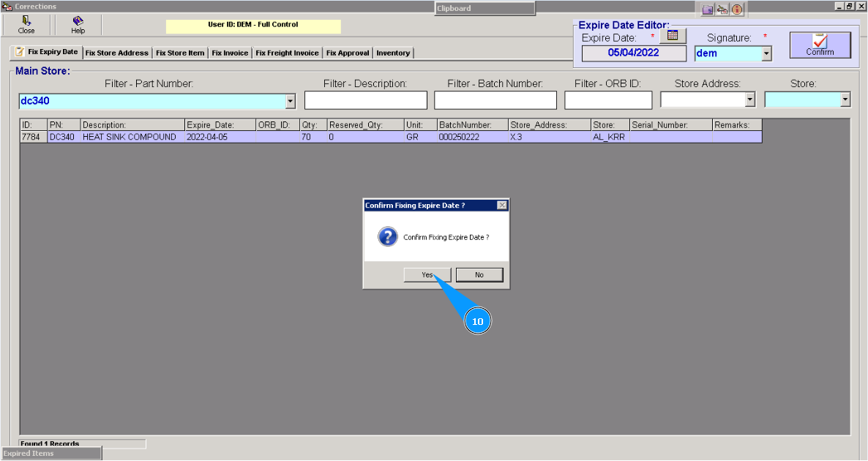Click the Corrections window title icon
This screenshot has height=461, width=868.
(7, 6)
